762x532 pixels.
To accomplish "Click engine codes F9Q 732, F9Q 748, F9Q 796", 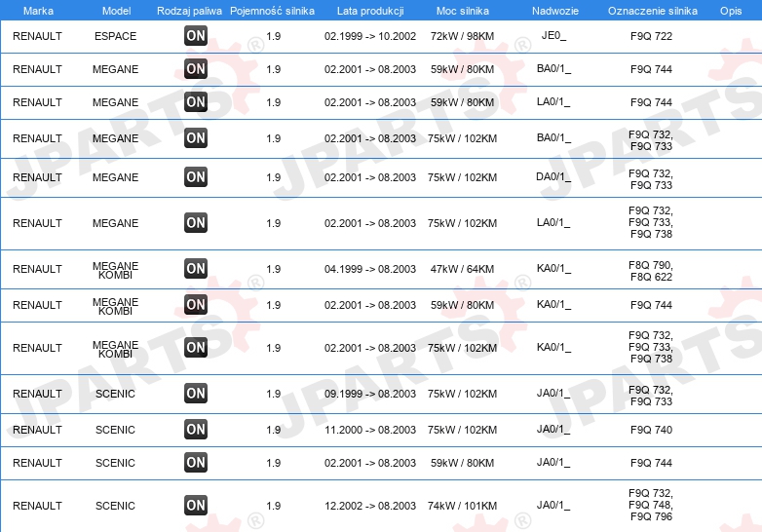I will 651,505.
